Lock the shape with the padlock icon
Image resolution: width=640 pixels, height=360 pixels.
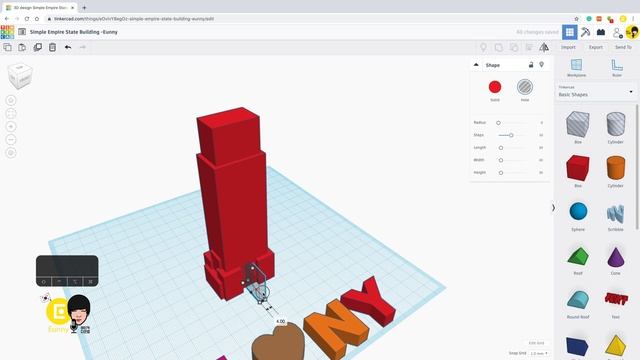coord(531,65)
